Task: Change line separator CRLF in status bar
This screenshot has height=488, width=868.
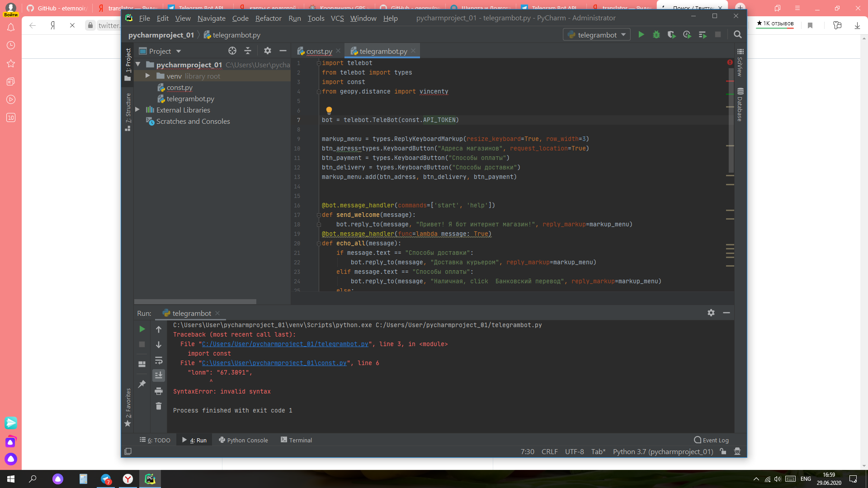Action: (x=549, y=451)
